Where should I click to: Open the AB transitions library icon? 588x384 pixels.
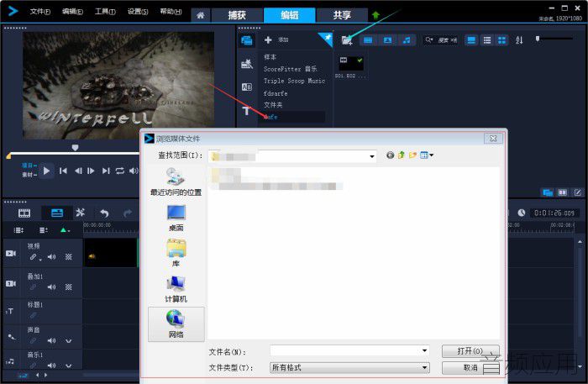point(247,87)
